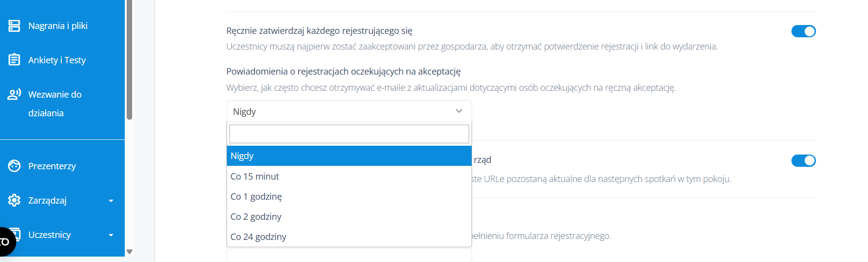Click the Uczestnicy sidebar icon
This screenshot has width=868, height=262.
(x=16, y=234)
